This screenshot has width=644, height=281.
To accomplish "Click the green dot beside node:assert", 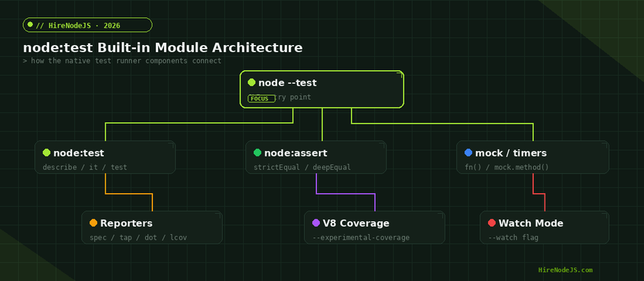I will pyautogui.click(x=258, y=153).
